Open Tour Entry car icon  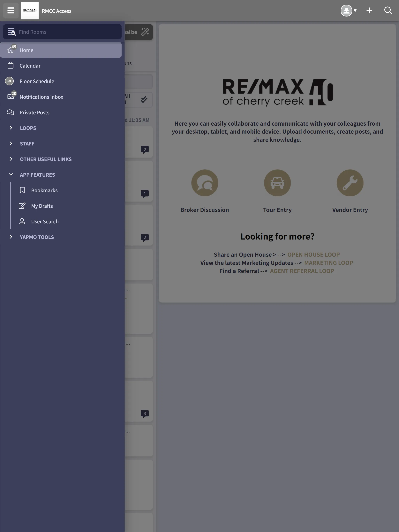click(x=277, y=183)
